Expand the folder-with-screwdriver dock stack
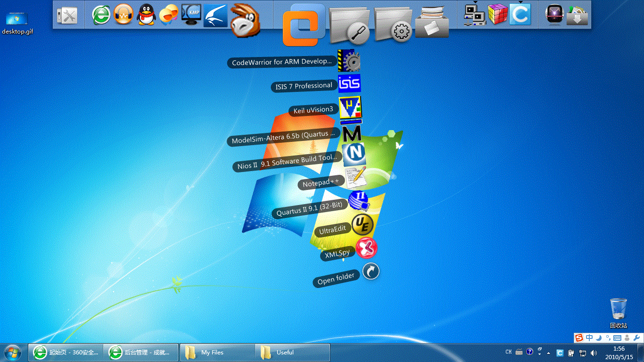Viewport: 644px width, 362px height. (x=350, y=25)
